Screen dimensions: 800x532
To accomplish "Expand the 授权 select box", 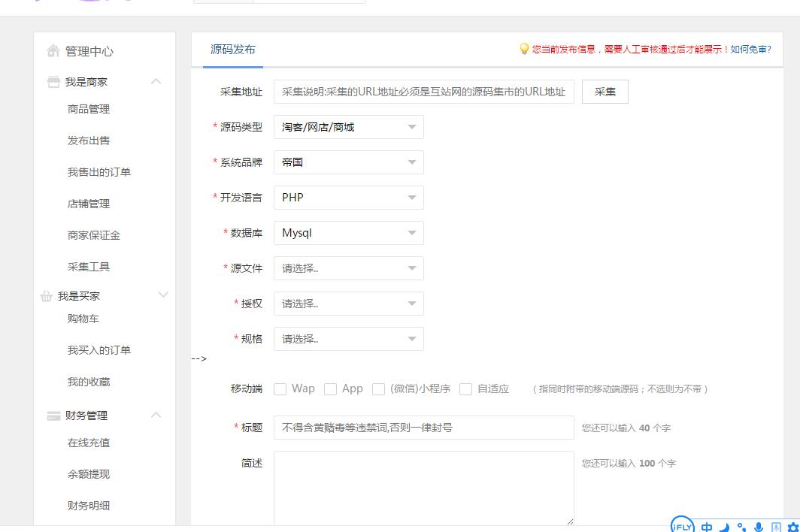I will (x=348, y=304).
